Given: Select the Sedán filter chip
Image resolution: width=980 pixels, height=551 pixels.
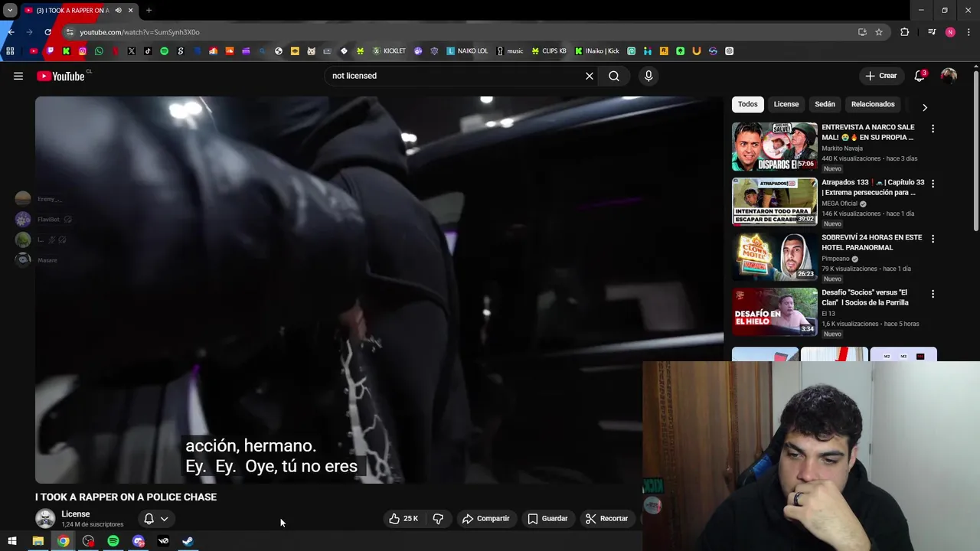Looking at the screenshot, I should [825, 104].
